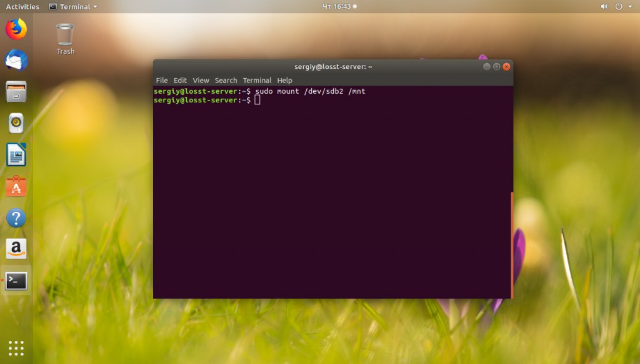Open the File menu in terminal
This screenshot has width=640, height=364.
(162, 81)
